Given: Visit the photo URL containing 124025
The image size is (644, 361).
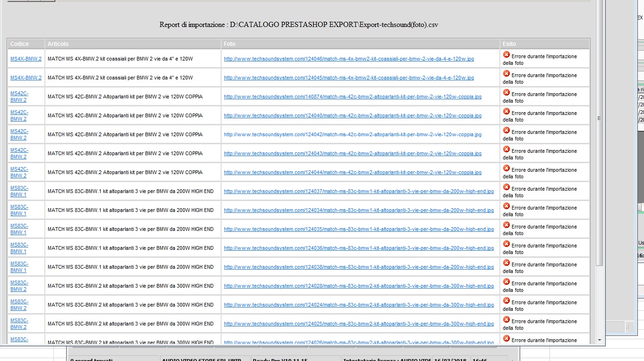Looking at the screenshot, I should (x=359, y=324).
